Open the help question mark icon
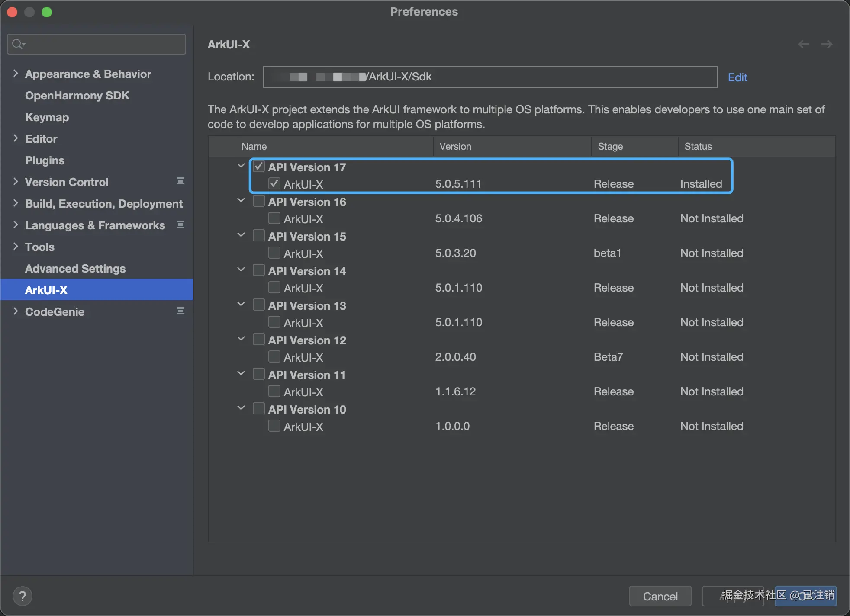 (x=23, y=596)
